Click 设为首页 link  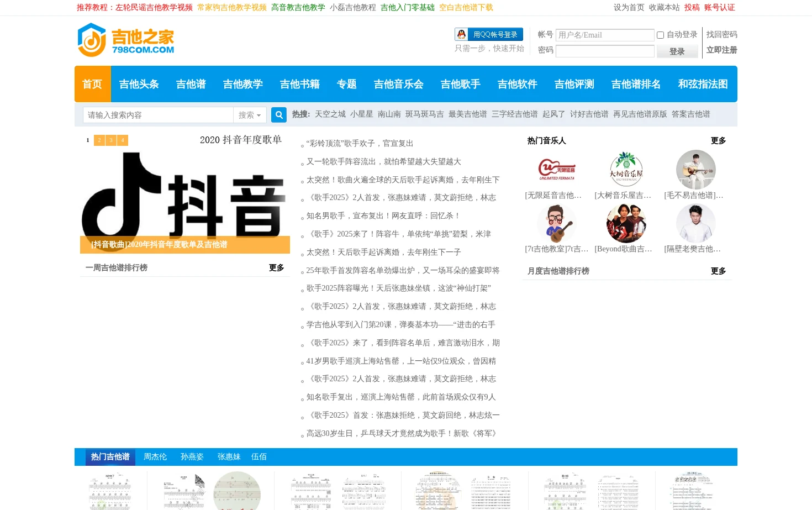(x=629, y=8)
